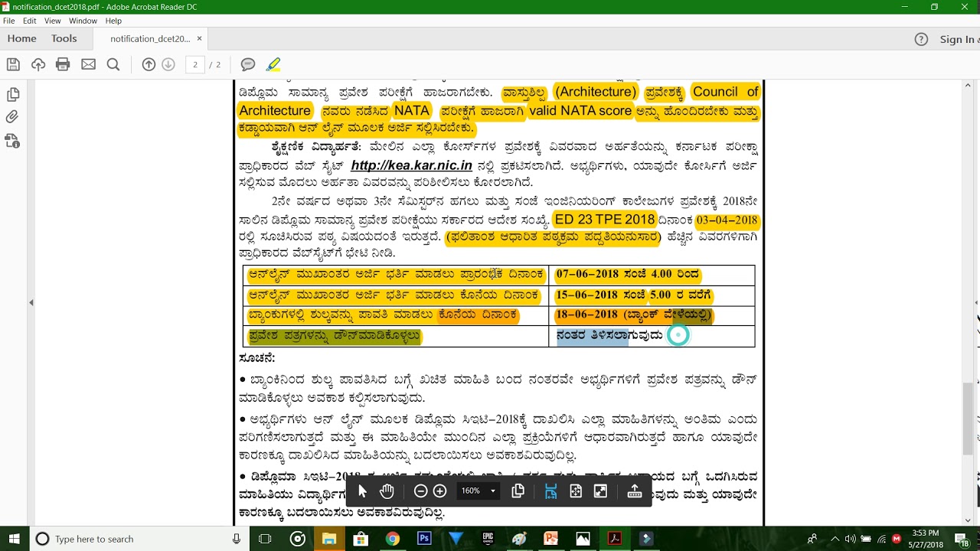980x551 pixels.
Task: Open the Microsoft Store taskbar icon
Action: (361, 539)
